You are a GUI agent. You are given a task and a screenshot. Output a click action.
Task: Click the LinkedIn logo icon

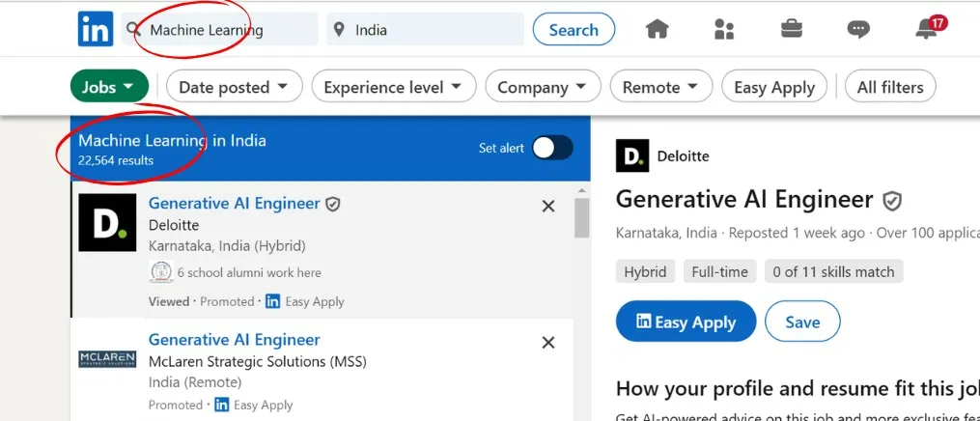(96, 30)
